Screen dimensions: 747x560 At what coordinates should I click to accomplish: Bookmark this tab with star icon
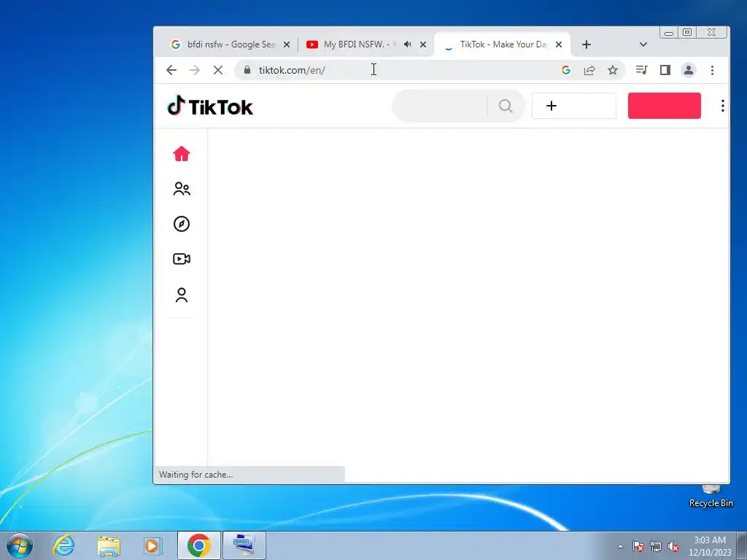click(613, 70)
